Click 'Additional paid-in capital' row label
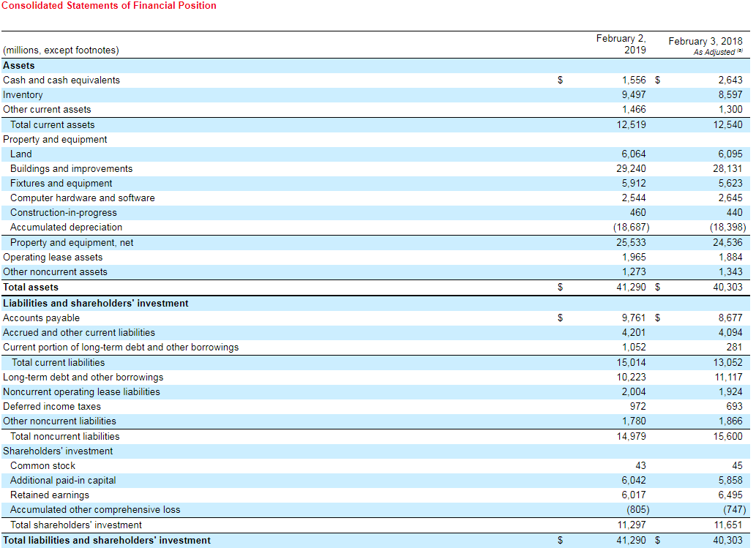The width and height of the screenshot is (756, 548). click(63, 481)
